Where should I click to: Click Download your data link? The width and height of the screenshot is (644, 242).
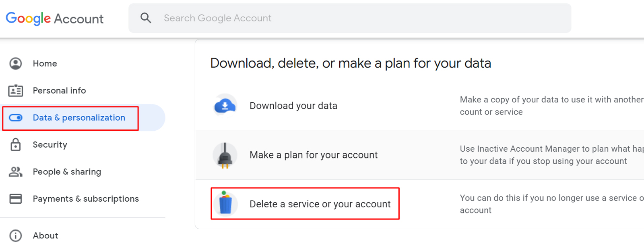click(293, 106)
